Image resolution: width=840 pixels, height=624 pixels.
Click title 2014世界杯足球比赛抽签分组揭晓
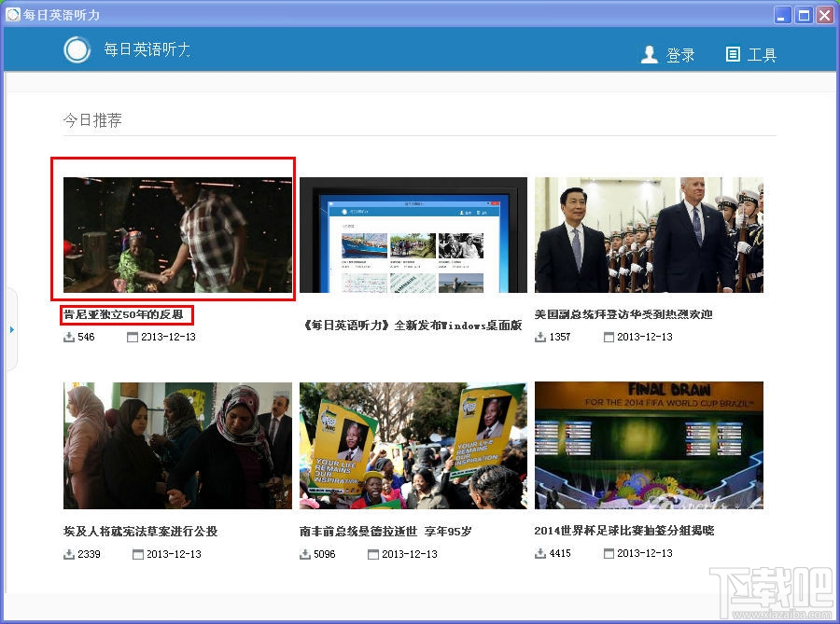[x=624, y=531]
